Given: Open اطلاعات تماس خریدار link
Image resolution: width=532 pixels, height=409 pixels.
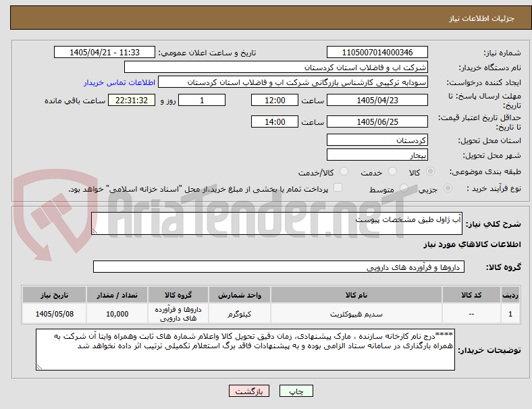Looking at the screenshot, I should tap(119, 82).
